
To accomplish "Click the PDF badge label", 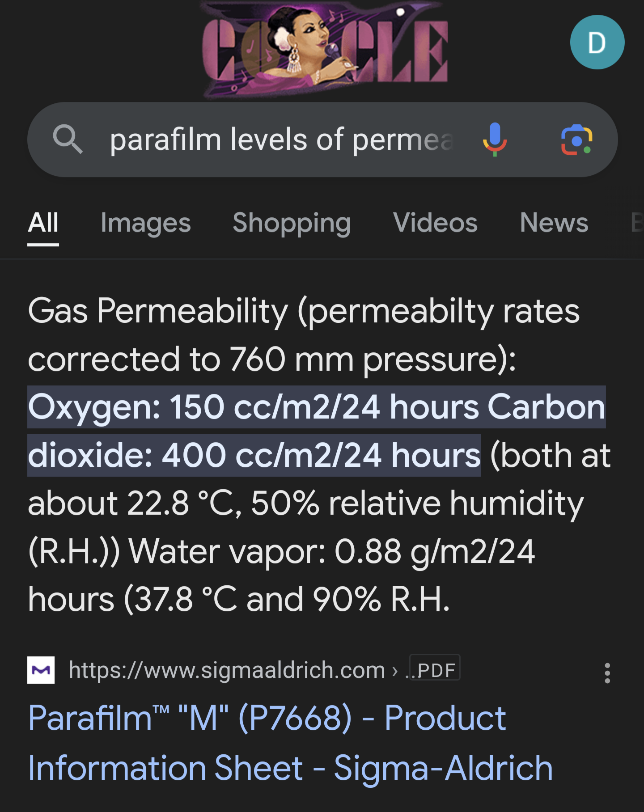I will tap(435, 668).
